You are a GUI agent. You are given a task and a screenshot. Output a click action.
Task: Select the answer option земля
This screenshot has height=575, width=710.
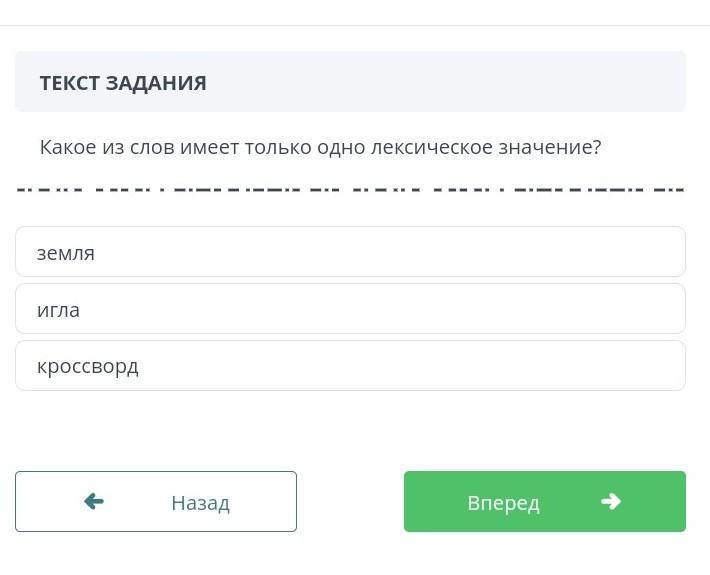click(x=350, y=252)
